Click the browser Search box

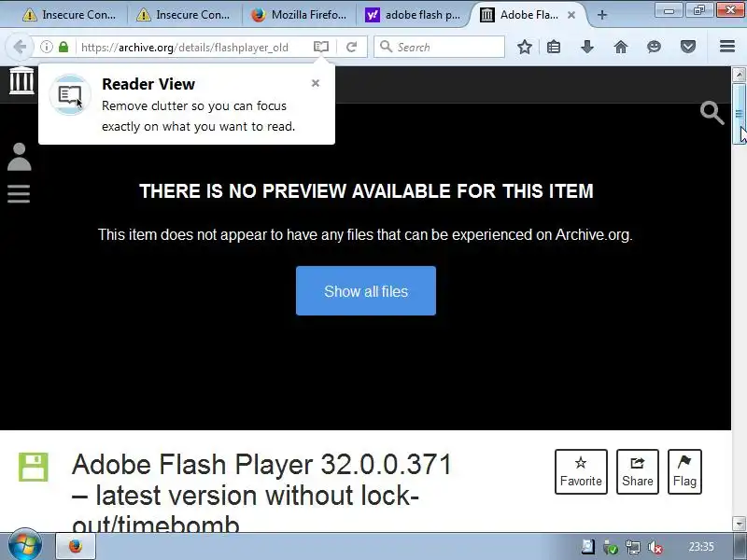point(439,47)
